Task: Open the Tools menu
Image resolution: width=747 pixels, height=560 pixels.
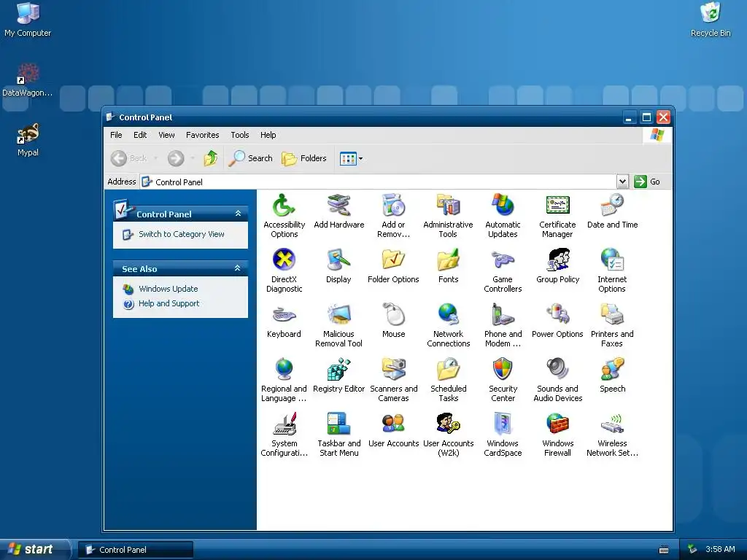Action: 239,135
